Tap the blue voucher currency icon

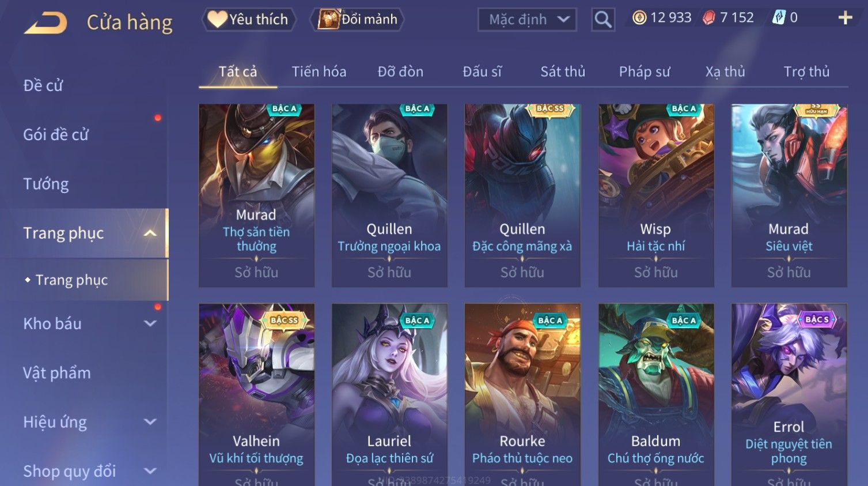[x=779, y=18]
